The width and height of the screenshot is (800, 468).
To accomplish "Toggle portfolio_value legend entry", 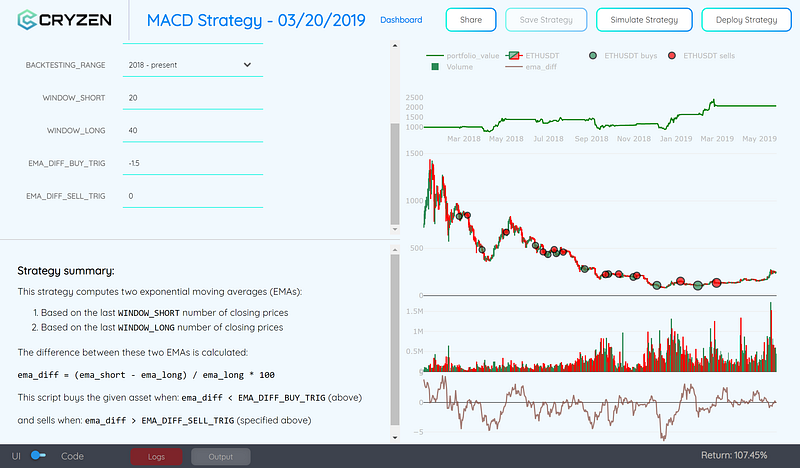I will pyautogui.click(x=462, y=56).
